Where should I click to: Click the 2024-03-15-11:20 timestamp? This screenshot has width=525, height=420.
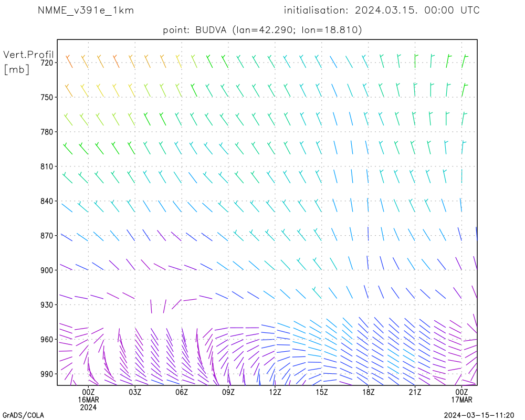click(479, 415)
